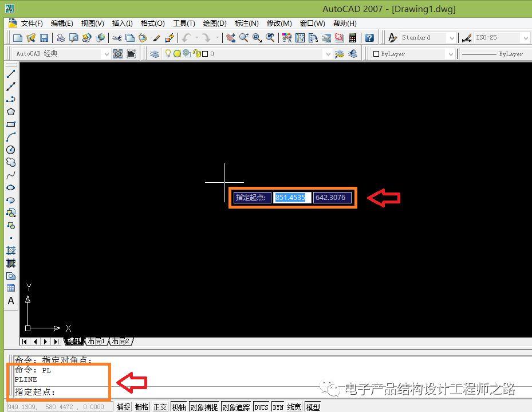Click layer 0 color swatch in layer bar

[x=205, y=54]
